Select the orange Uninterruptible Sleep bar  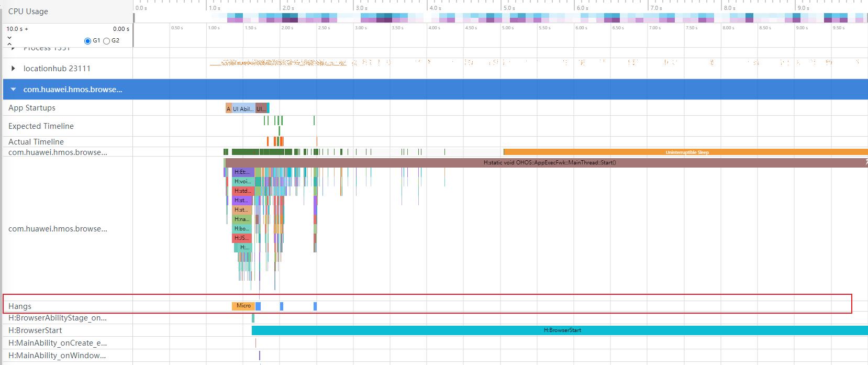pyautogui.click(x=686, y=152)
